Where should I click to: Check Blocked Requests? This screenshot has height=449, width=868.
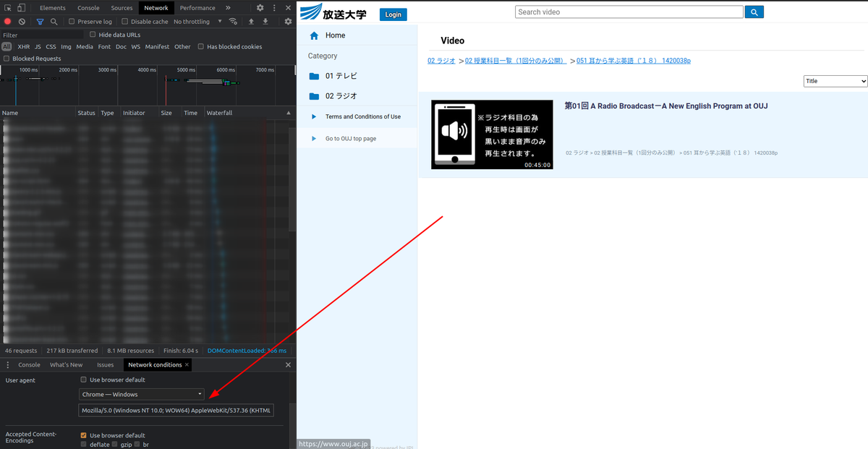coord(7,59)
